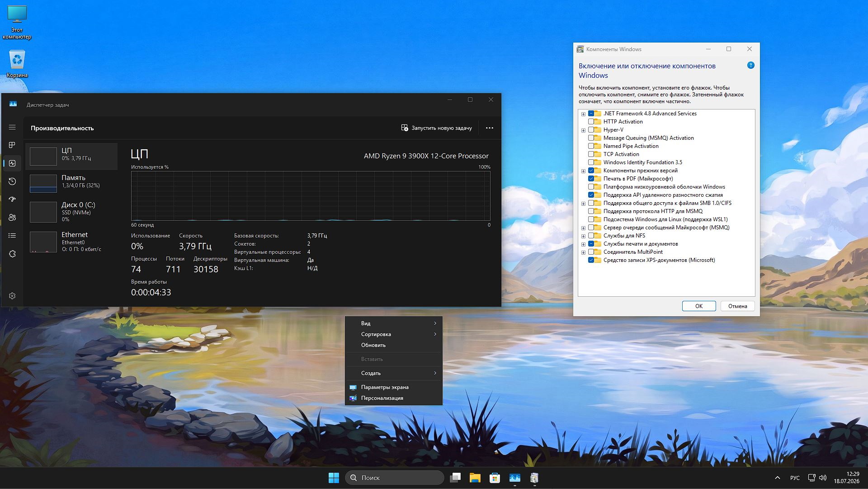Open Корзина recycle bin desktop icon
Viewport: 868px width, 489px height.
pyautogui.click(x=17, y=64)
